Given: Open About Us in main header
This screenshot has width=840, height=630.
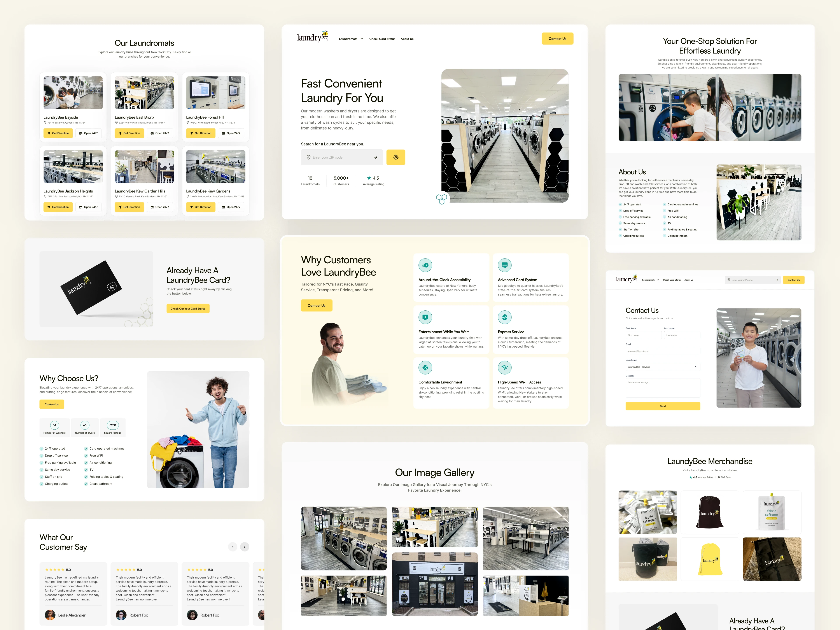Looking at the screenshot, I should pyautogui.click(x=407, y=39).
